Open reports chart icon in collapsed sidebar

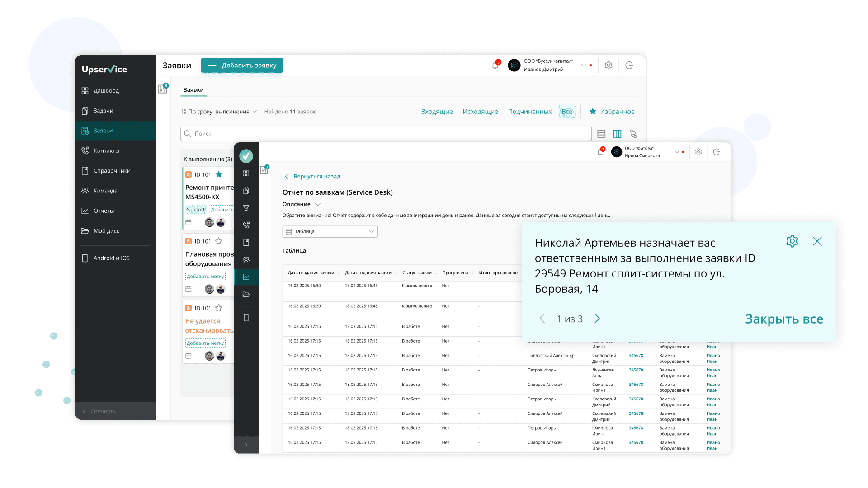(x=246, y=277)
